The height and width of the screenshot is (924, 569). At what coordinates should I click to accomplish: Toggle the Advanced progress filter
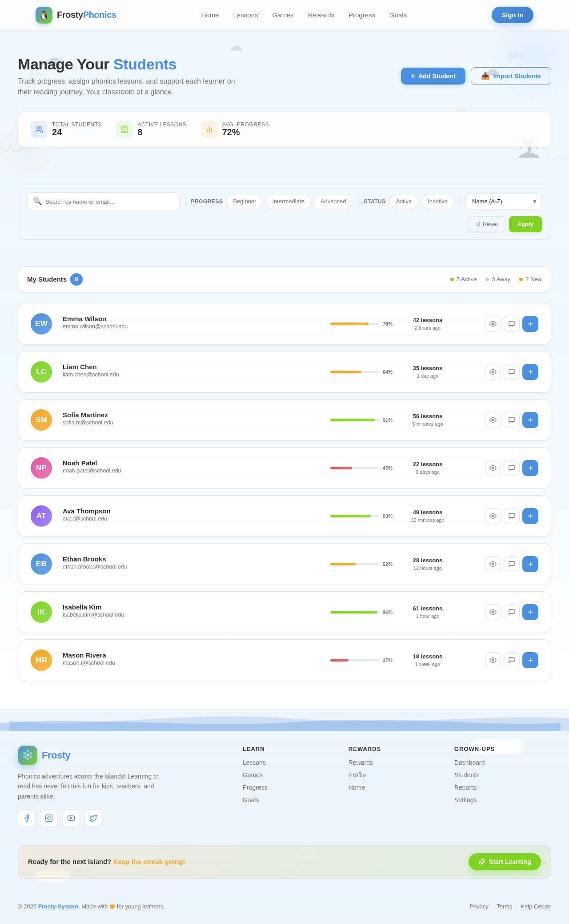(x=333, y=202)
